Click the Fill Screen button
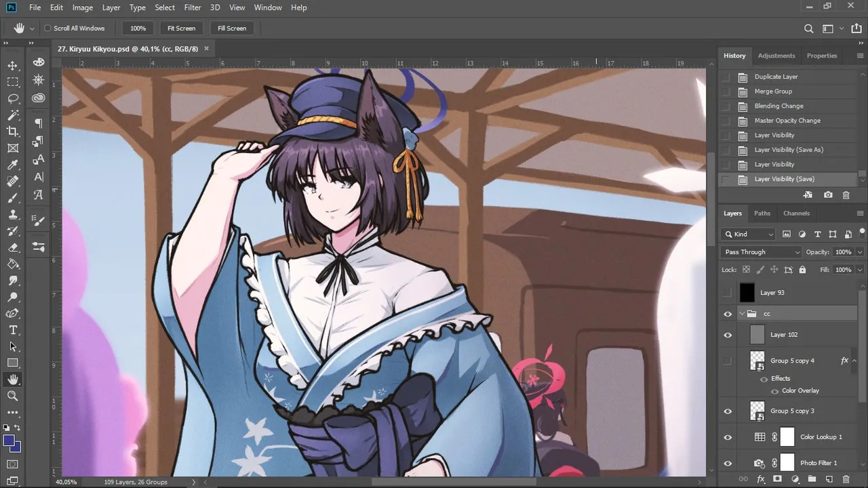Viewport: 868px width, 488px height. (232, 28)
